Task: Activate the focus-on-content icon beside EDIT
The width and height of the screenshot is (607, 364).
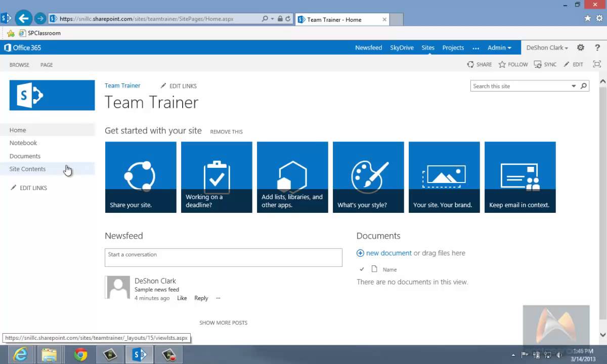Action: (x=597, y=64)
